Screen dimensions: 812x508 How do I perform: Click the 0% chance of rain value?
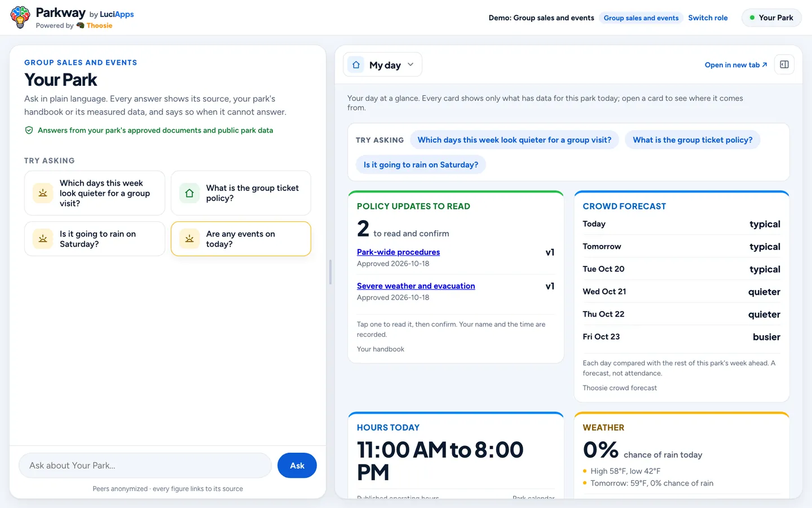[x=601, y=450]
